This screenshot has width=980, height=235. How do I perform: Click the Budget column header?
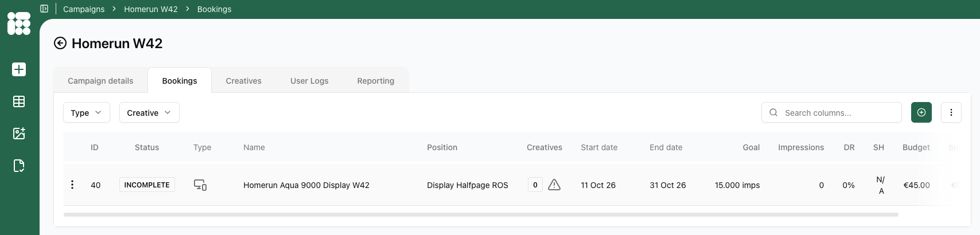tap(916, 147)
